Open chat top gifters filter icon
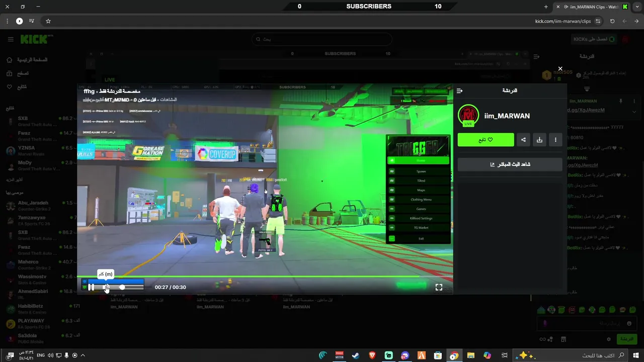Image resolution: width=644 pixels, height=362 pixels. tap(587, 89)
